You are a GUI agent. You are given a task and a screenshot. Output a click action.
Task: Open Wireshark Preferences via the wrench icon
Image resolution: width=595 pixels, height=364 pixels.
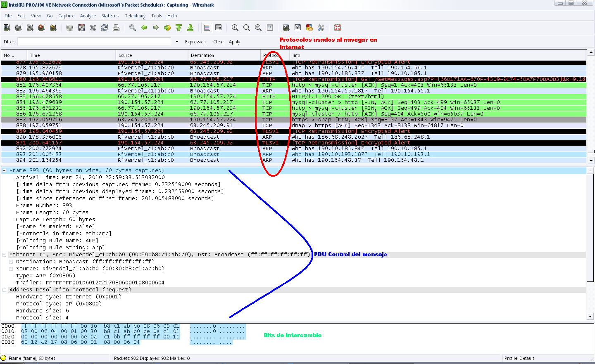click(321, 28)
